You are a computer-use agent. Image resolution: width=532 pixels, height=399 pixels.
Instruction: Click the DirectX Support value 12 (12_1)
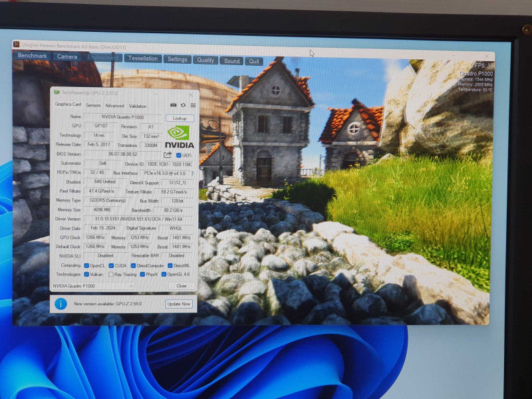point(178,182)
